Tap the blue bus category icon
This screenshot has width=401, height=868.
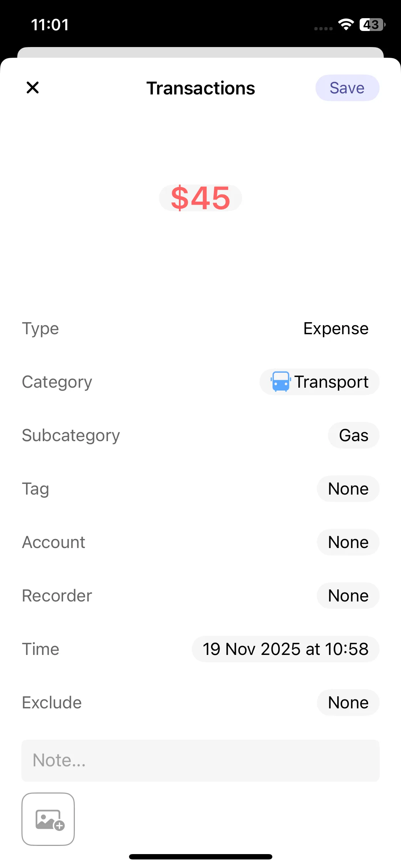(281, 382)
